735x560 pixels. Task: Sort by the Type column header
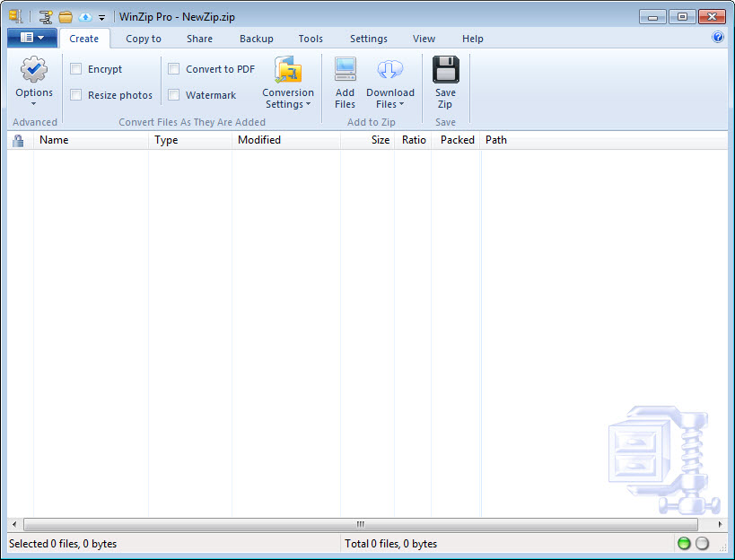coord(190,140)
